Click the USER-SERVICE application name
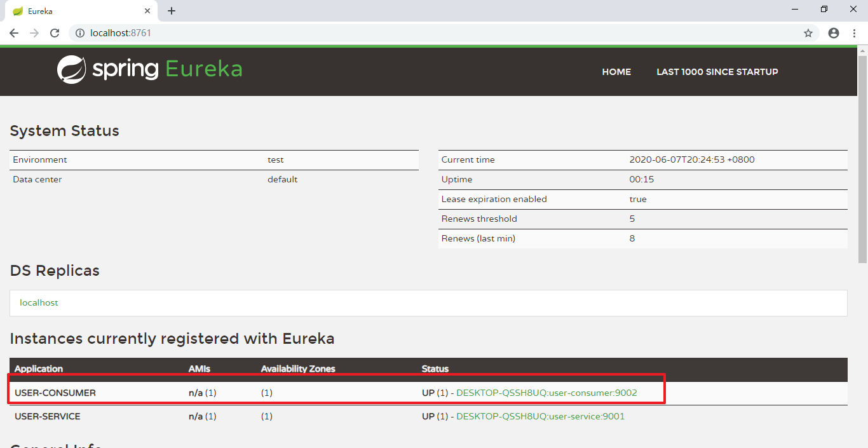This screenshot has height=448, width=868. pos(48,416)
